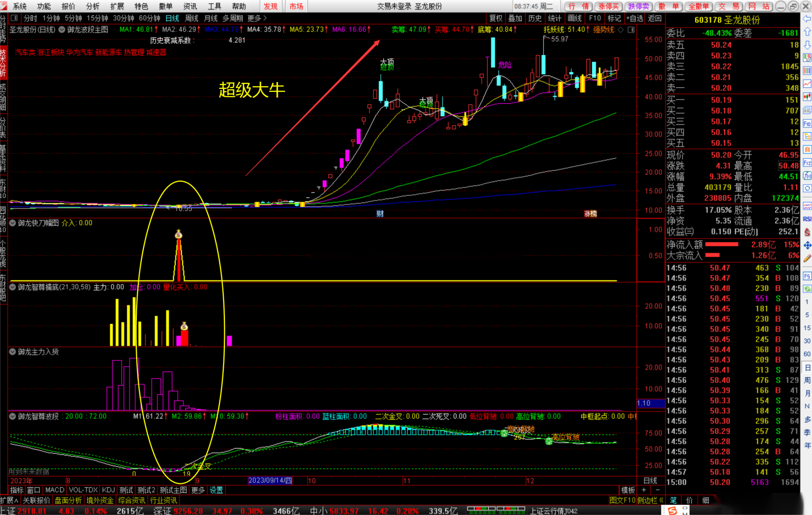
Task: Open the 模板 template selector
Action: [x=628, y=490]
